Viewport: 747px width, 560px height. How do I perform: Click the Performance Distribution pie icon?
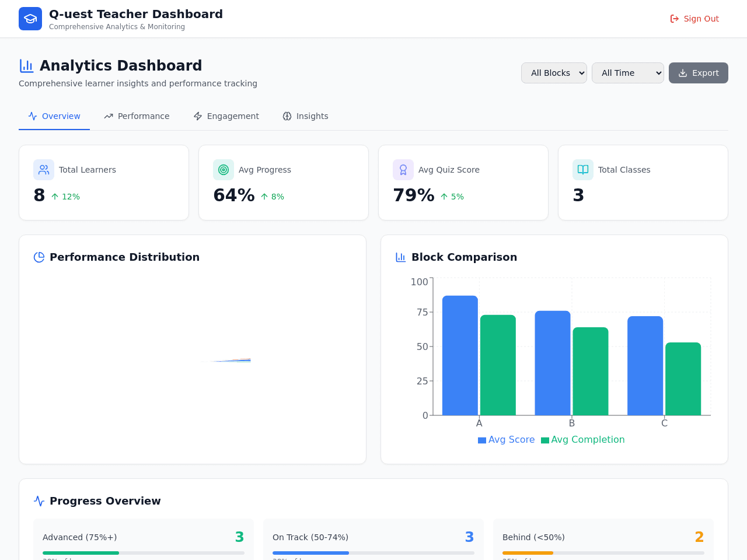coord(39,257)
